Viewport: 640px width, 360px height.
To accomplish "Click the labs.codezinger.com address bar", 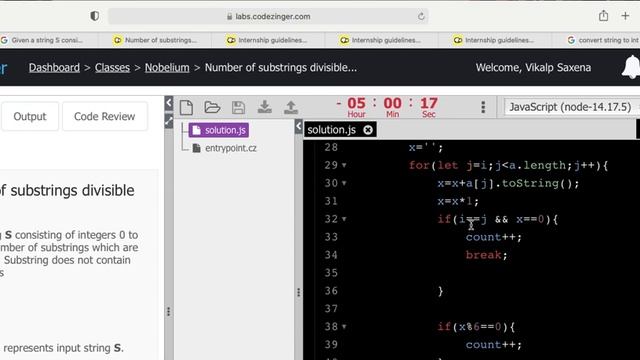I will pyautogui.click(x=268, y=16).
